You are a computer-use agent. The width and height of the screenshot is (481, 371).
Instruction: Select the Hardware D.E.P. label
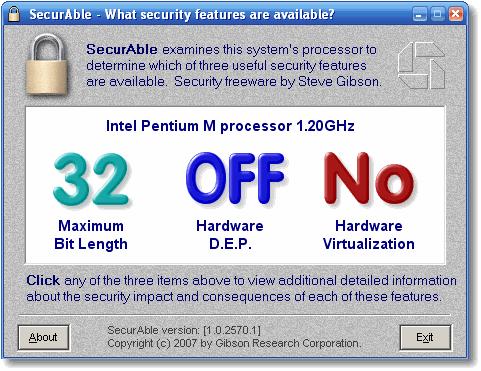point(230,235)
